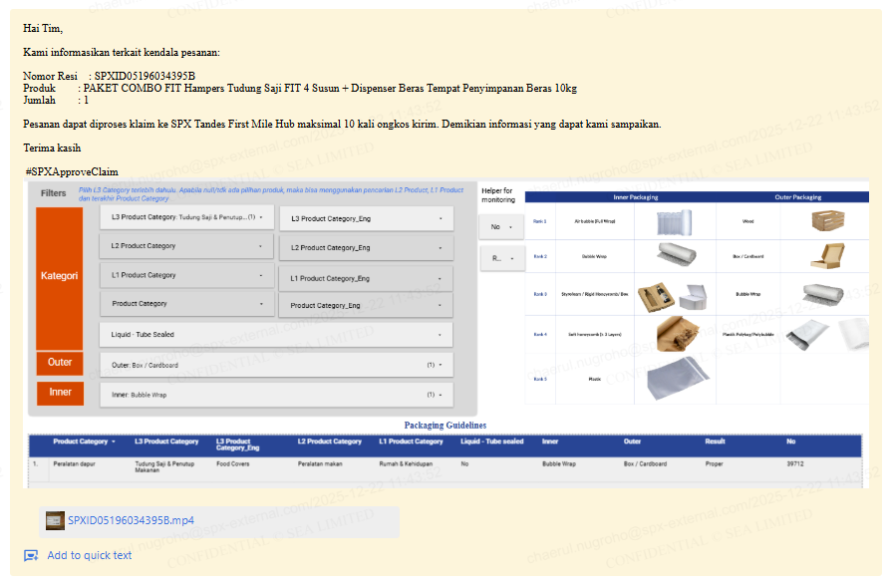Open the Inner: Bubble Wrap dropdown
This screenshot has width=891, height=588.
[x=276, y=395]
